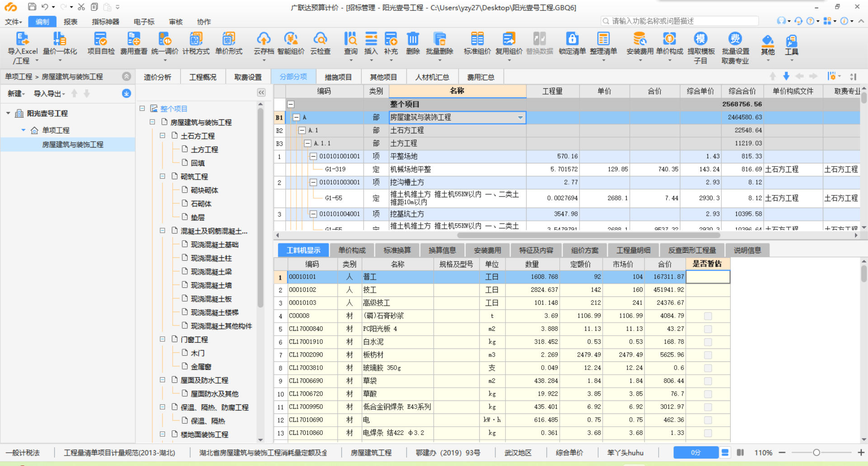This screenshot has width=868, height=466.
Task: Tick 是否暂估 checkbox for 玻璃胶 350g
Action: (708, 368)
